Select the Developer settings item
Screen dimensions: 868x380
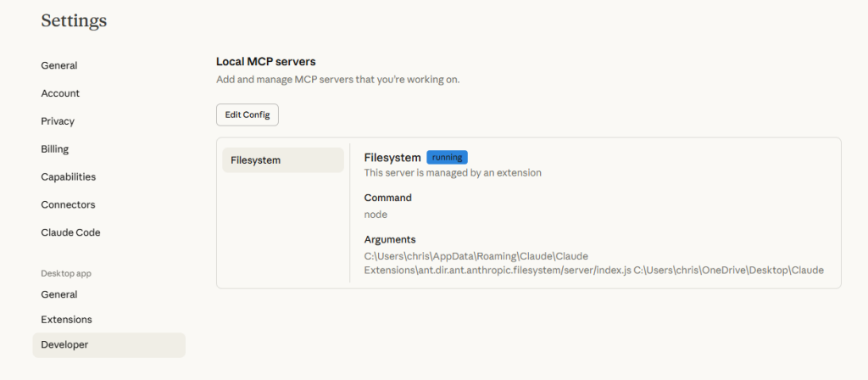click(64, 344)
